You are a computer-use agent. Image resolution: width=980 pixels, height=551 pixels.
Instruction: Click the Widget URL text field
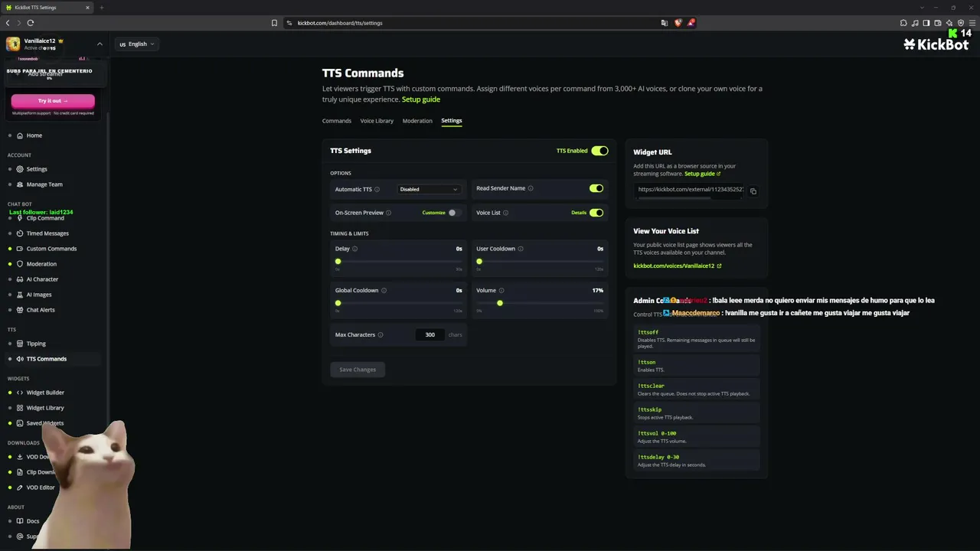coord(689,190)
